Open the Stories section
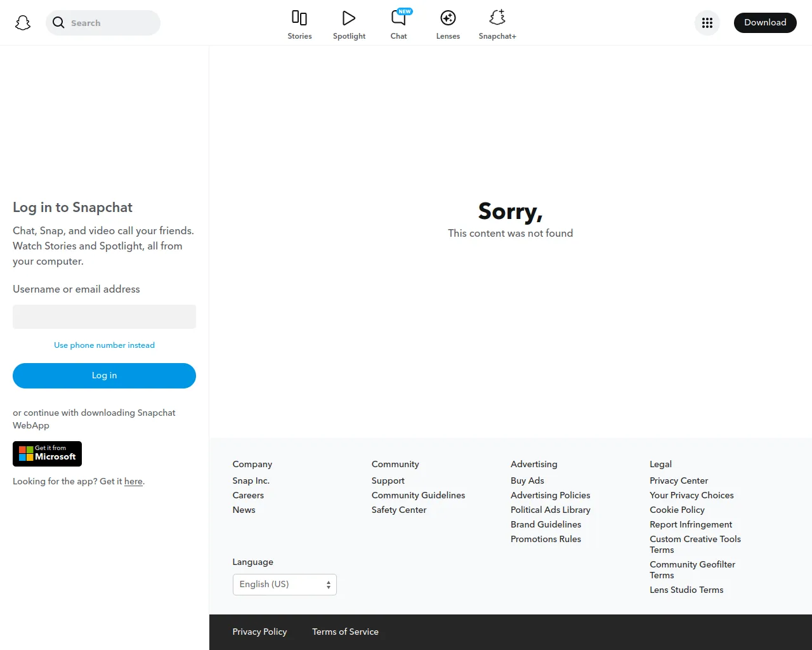 299,25
